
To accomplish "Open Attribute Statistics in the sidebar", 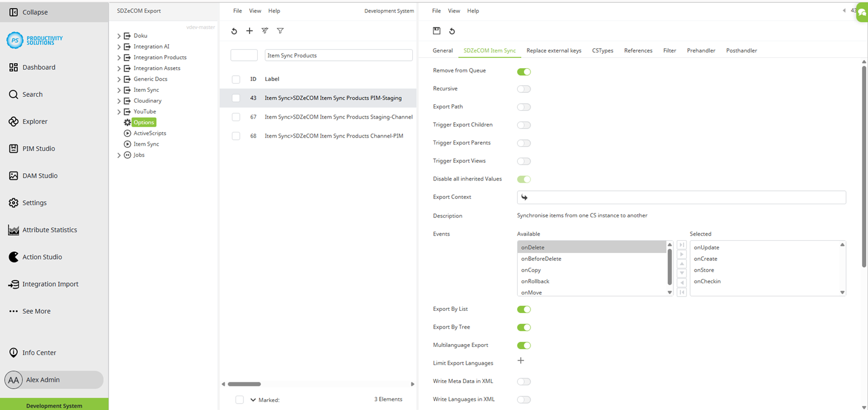I will coord(42,230).
